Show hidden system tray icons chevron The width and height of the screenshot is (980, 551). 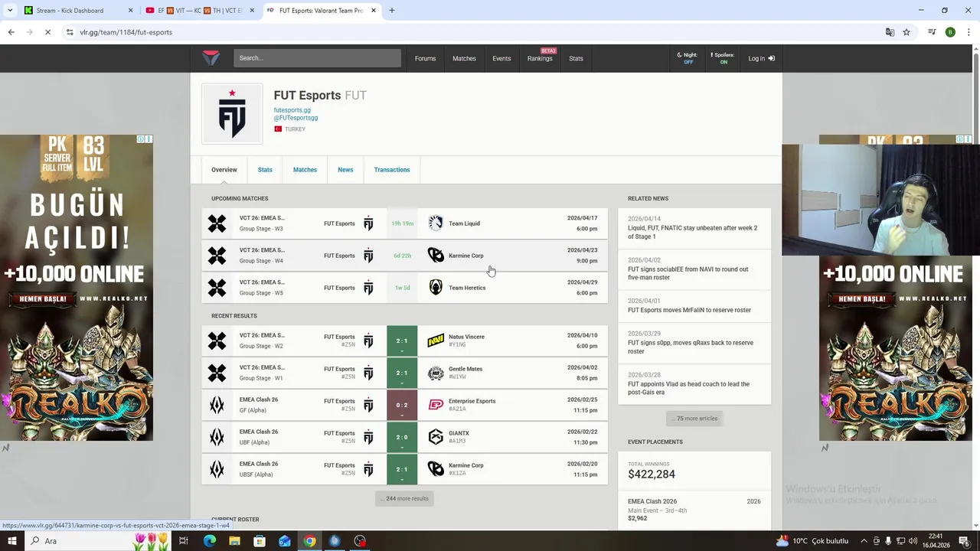pyautogui.click(x=864, y=541)
